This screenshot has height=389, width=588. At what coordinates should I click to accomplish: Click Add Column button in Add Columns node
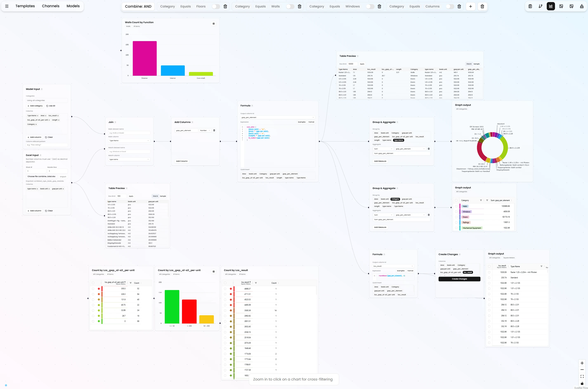[x=182, y=161]
